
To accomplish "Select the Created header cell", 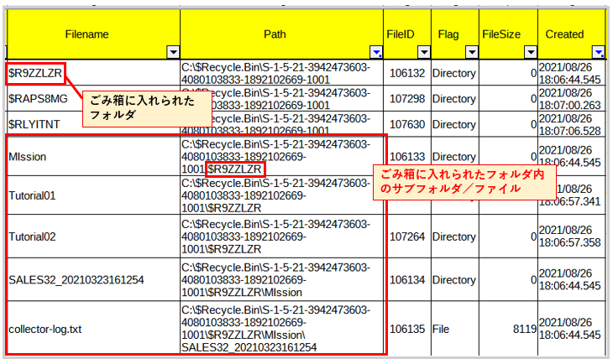I will 572,34.
